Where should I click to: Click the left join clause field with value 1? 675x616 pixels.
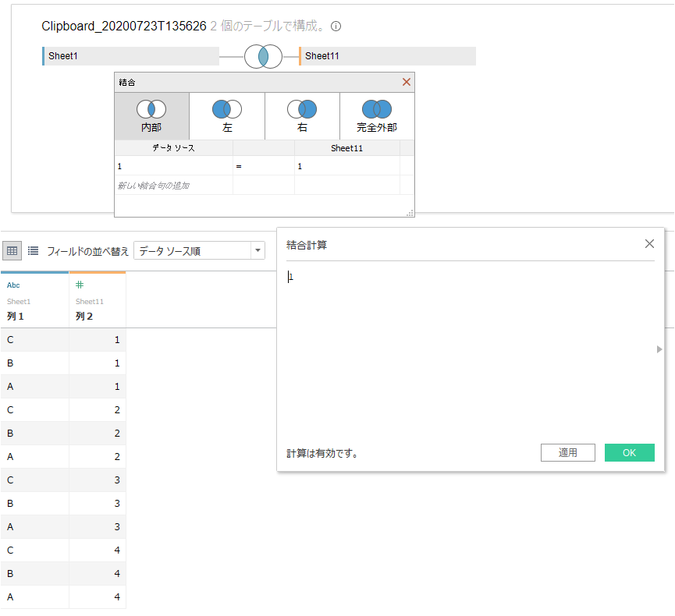[x=174, y=166]
